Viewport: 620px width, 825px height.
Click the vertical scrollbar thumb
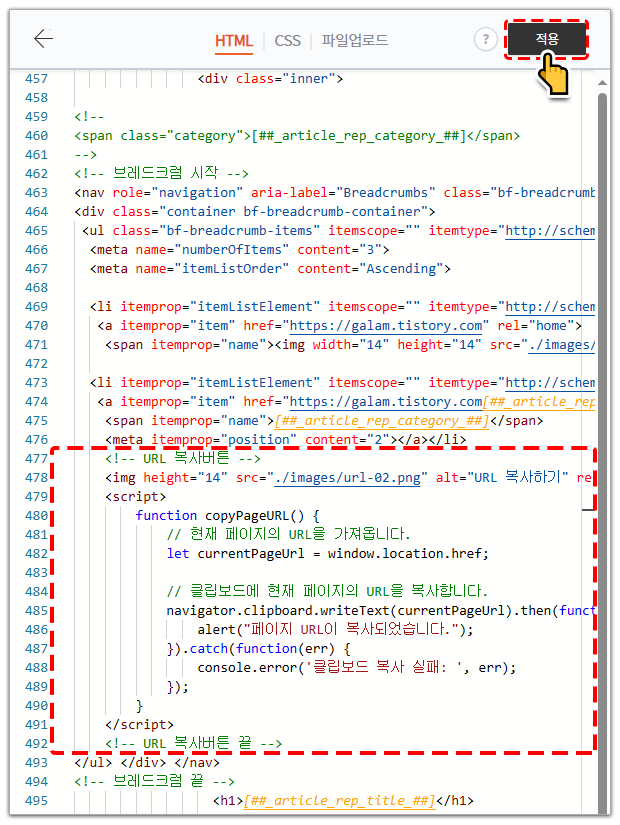point(602,452)
